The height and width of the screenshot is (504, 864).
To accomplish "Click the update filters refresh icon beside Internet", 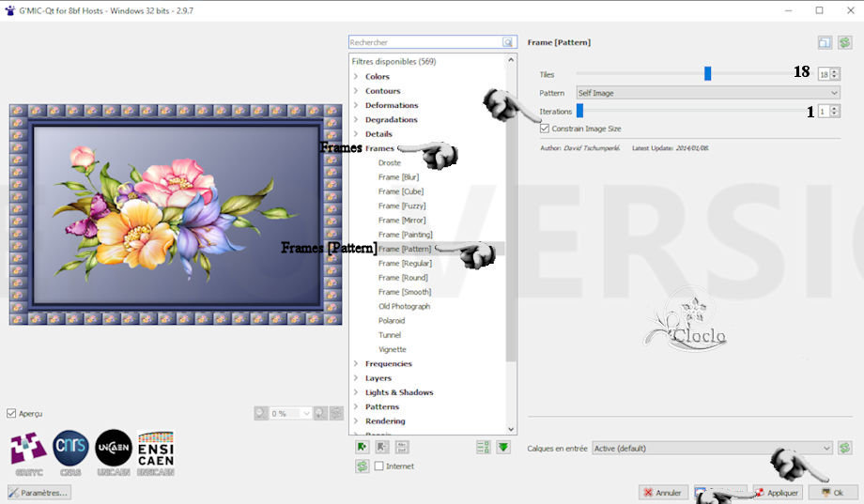I will point(362,466).
